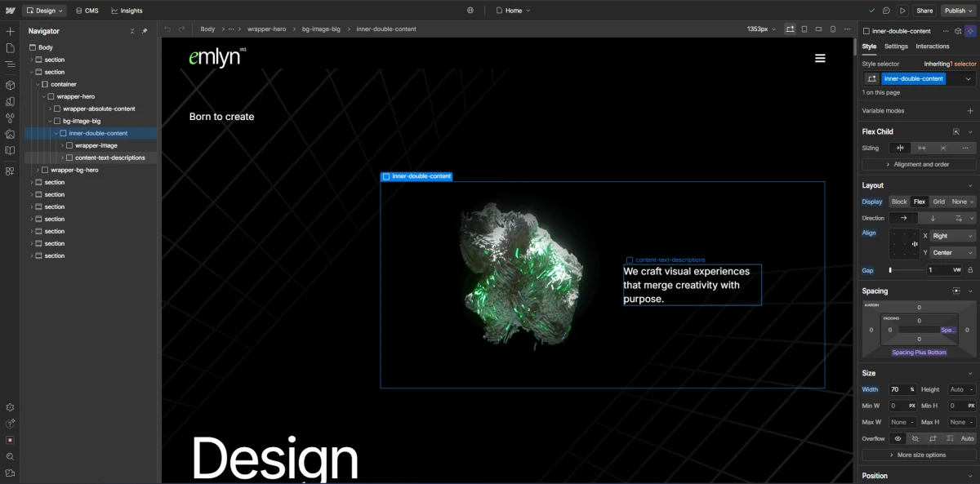Viewport: 980px width, 484px height.
Task: Set Sizing to shrink if needed
Action: pos(900,148)
